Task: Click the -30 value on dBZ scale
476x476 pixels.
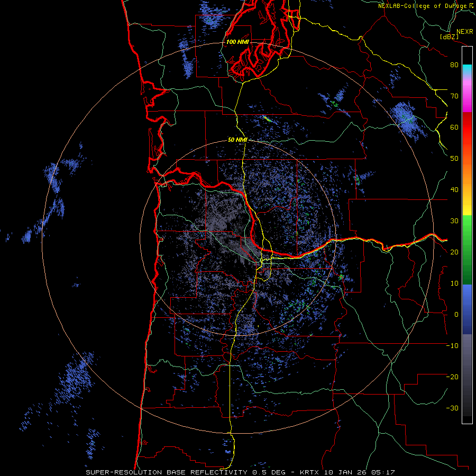Action: pos(452,408)
